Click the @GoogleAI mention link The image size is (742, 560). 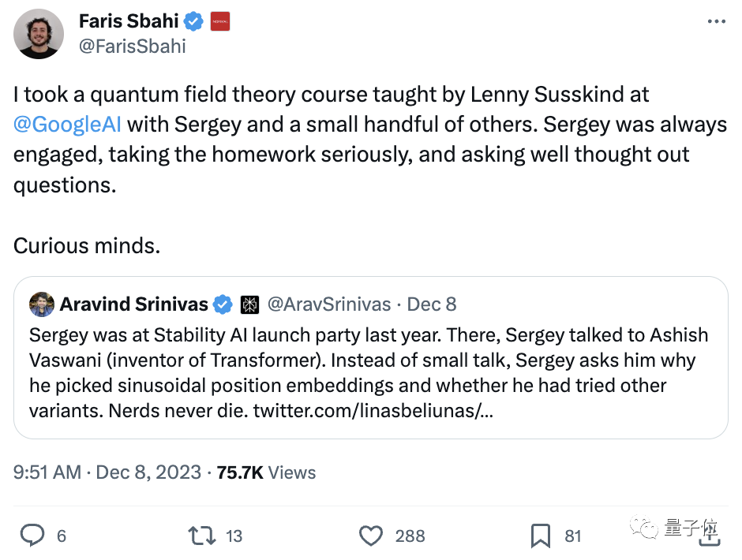coord(68,124)
